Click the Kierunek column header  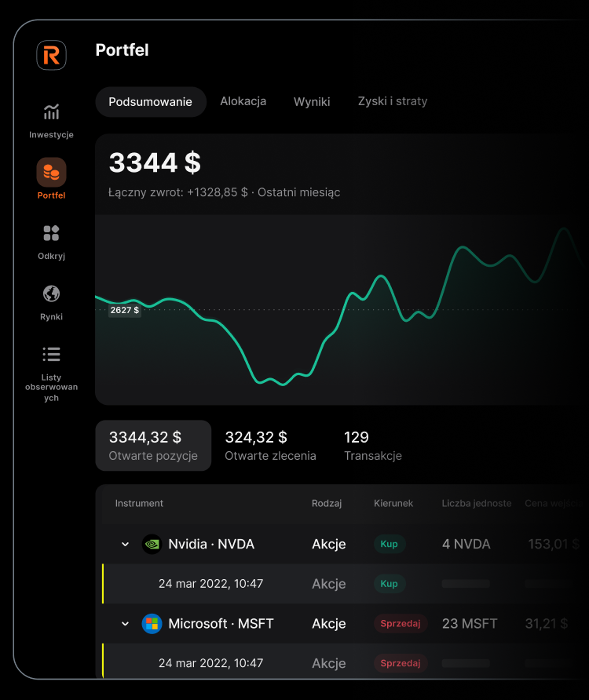(x=393, y=504)
